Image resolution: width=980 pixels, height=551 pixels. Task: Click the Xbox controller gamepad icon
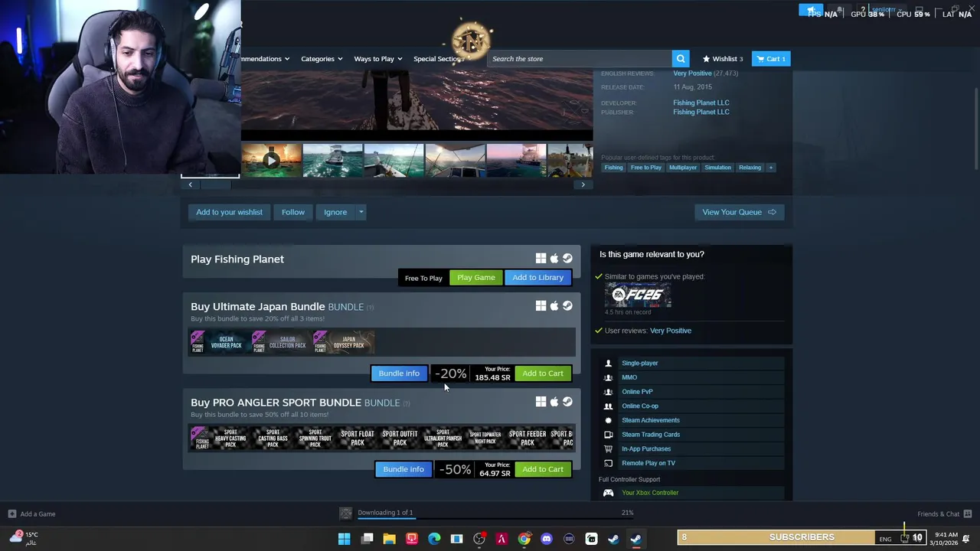[x=609, y=493]
